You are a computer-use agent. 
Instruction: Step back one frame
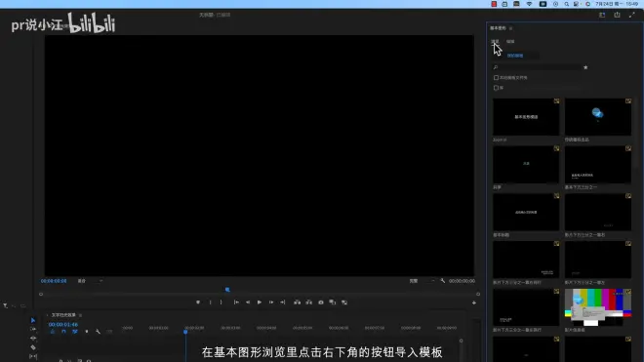248,302
